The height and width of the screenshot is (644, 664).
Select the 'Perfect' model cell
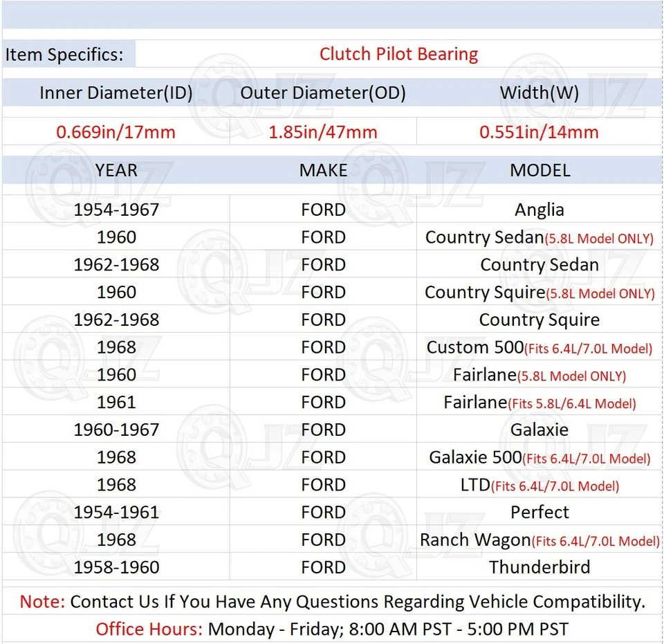(539, 513)
